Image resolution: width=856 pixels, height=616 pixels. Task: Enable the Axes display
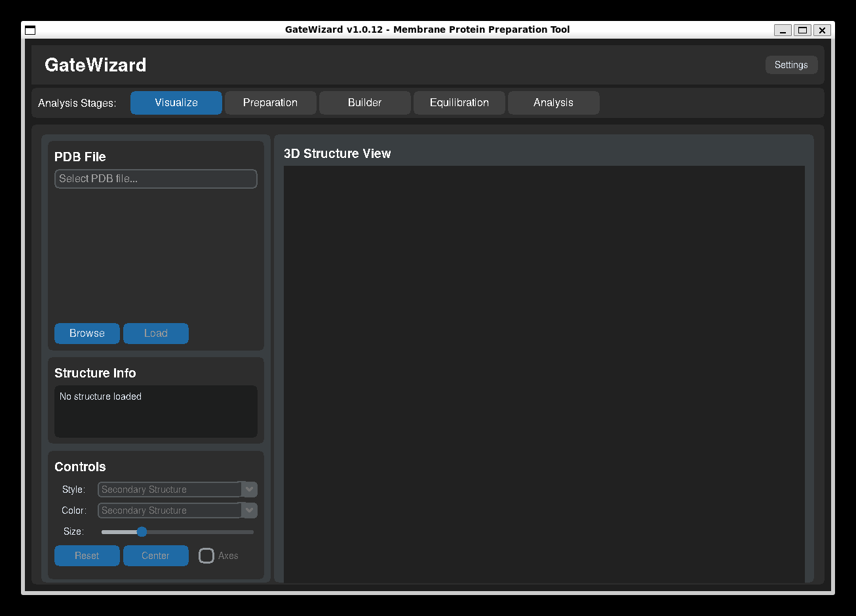tap(206, 555)
